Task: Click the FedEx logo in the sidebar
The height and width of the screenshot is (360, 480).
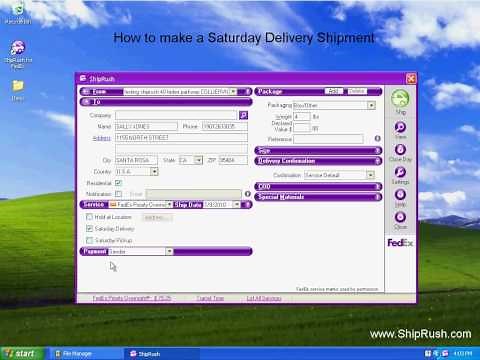Action: click(x=400, y=243)
